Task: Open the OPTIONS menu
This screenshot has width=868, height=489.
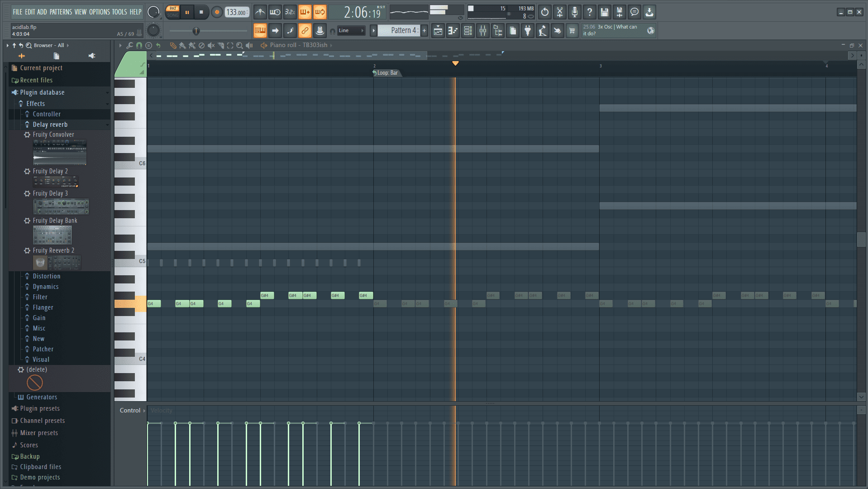Action: click(100, 12)
